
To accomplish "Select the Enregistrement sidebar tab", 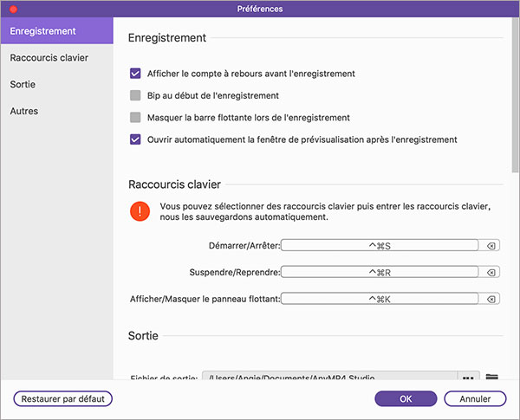I will pos(56,31).
